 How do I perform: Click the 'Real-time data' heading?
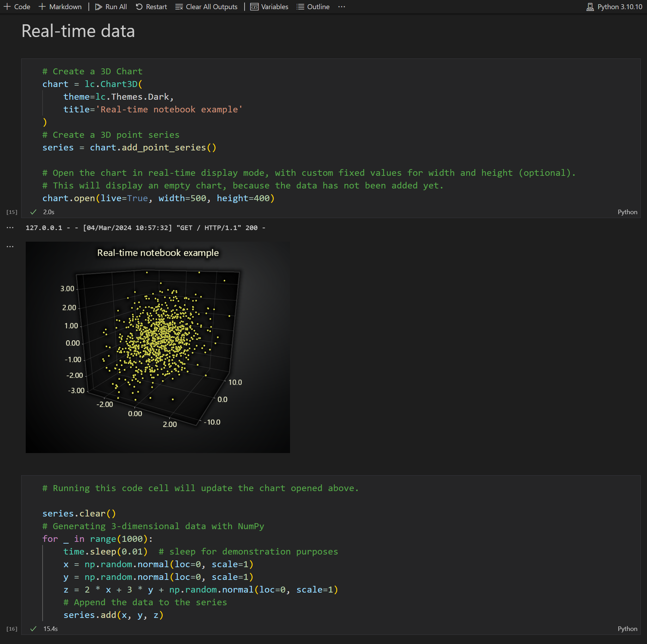pyautogui.click(x=78, y=31)
